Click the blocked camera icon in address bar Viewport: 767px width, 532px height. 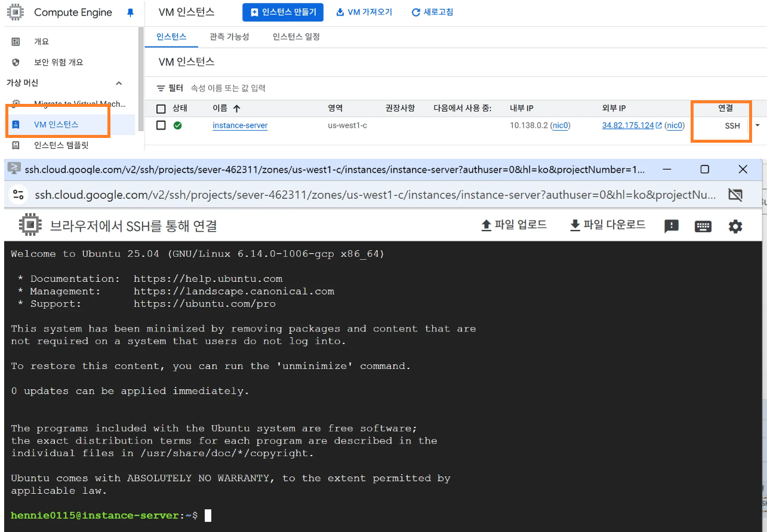[x=735, y=195]
